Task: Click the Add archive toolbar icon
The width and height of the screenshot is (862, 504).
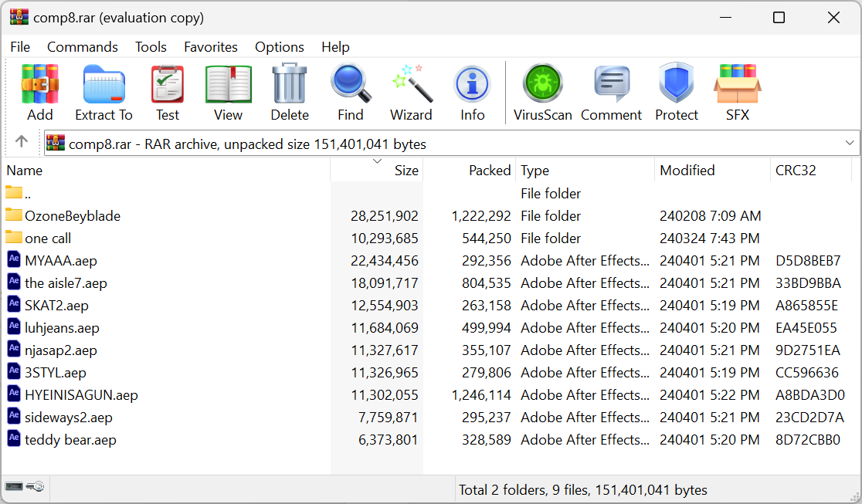Action: (40, 93)
